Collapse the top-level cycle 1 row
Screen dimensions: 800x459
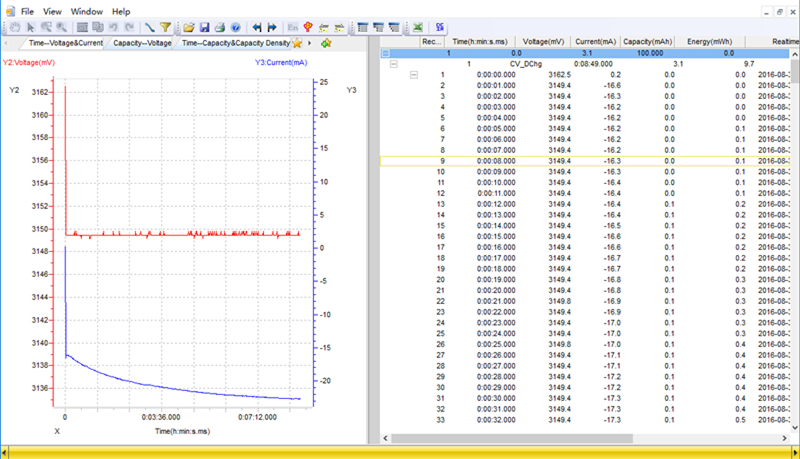point(387,53)
